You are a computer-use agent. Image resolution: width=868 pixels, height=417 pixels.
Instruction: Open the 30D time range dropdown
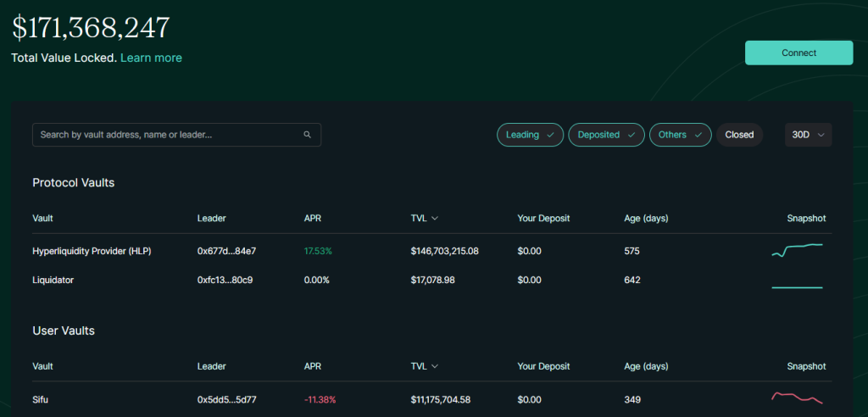click(808, 135)
